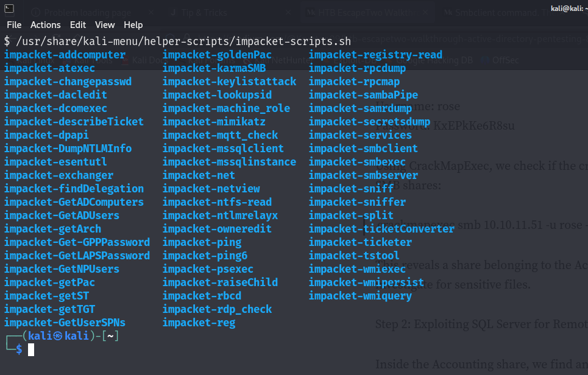The image size is (588, 375).
Task: Select 'impacket-GetNPUsers' in the output
Action: tap(62, 269)
